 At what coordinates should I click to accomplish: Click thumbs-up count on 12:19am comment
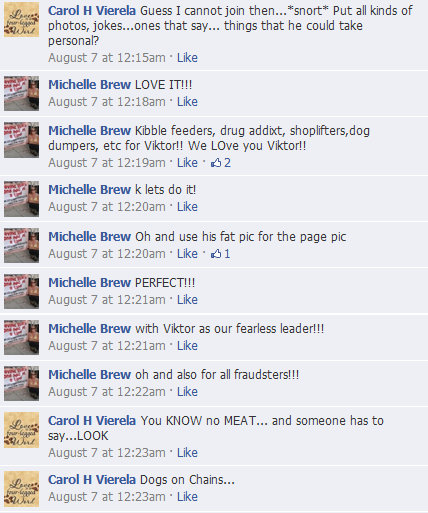[220, 163]
